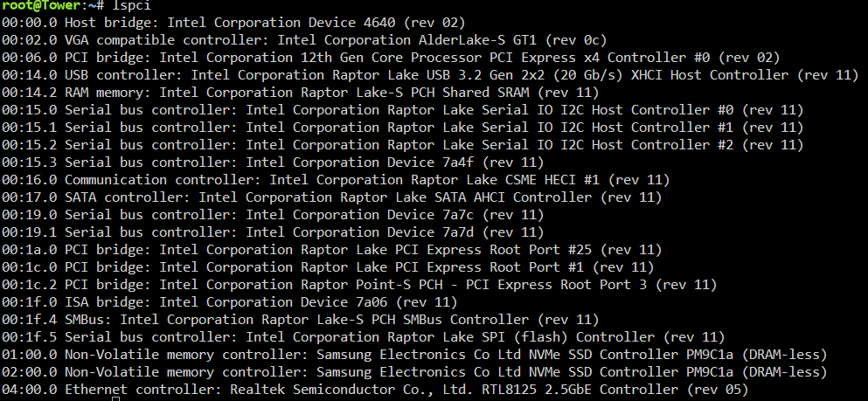Click the CSME HECI #1 line
The width and height of the screenshot is (868, 401).
(336, 180)
